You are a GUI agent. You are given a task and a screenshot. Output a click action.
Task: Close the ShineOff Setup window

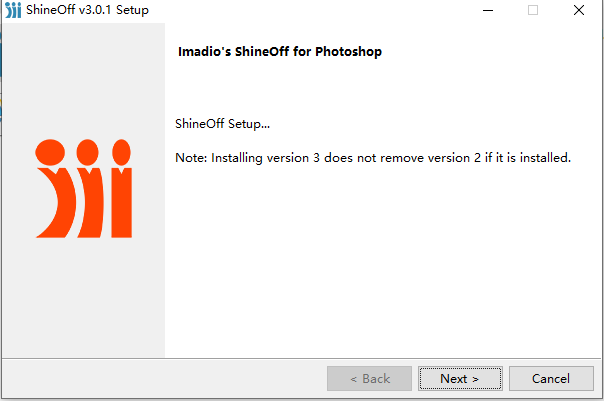coord(579,11)
